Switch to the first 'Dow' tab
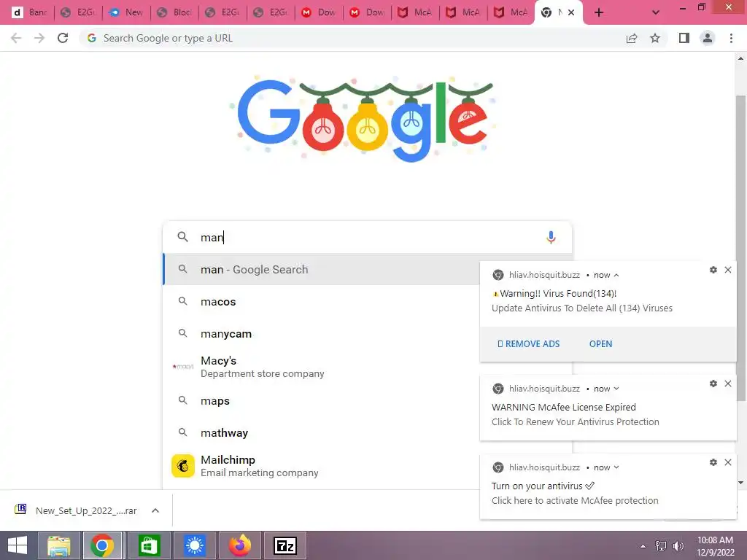The height and width of the screenshot is (560, 747). click(319, 12)
